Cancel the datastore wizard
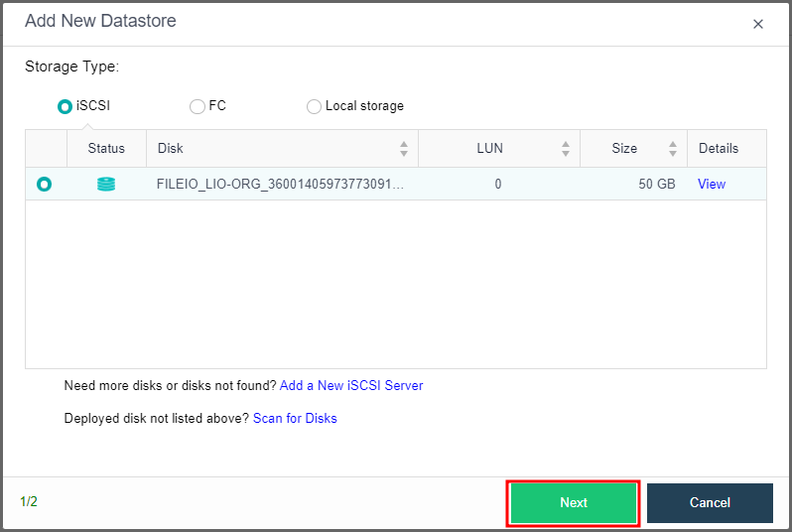This screenshot has height=532, width=792. pos(710,502)
